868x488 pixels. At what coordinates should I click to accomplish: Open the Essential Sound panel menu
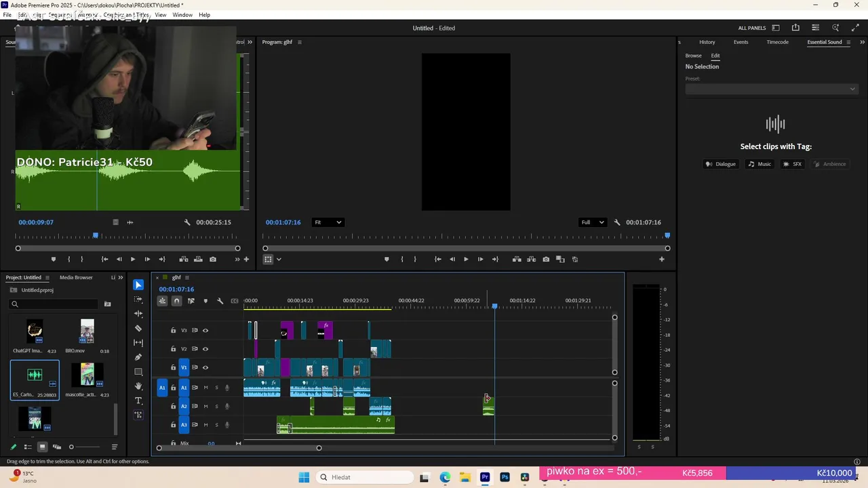pos(848,42)
